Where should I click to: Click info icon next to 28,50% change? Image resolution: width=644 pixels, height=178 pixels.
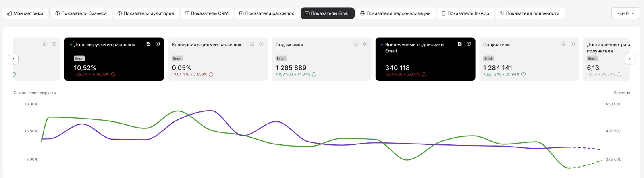point(619,74)
